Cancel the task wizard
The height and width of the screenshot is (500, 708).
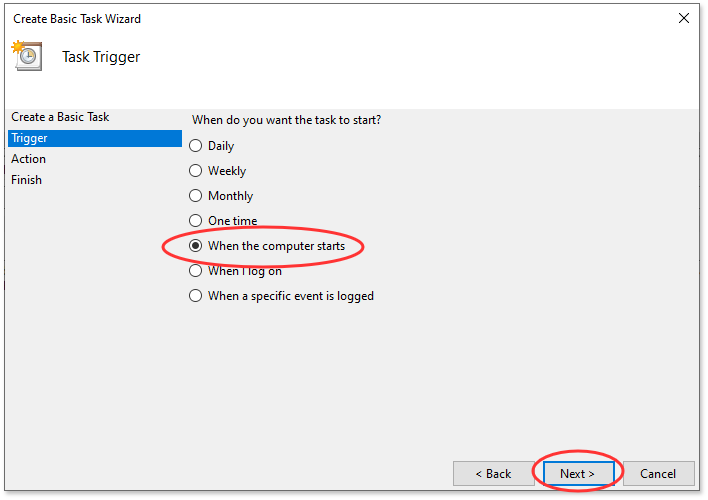pyautogui.click(x=658, y=473)
